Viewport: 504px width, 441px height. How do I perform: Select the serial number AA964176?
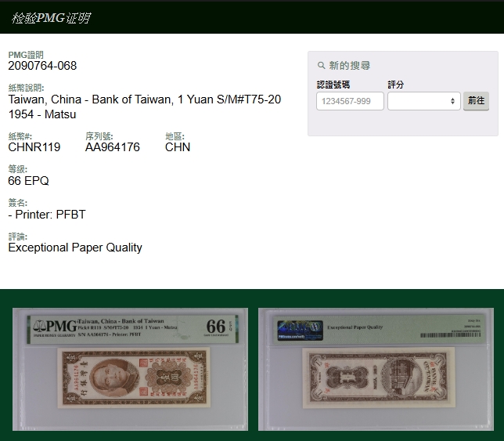[x=113, y=147]
